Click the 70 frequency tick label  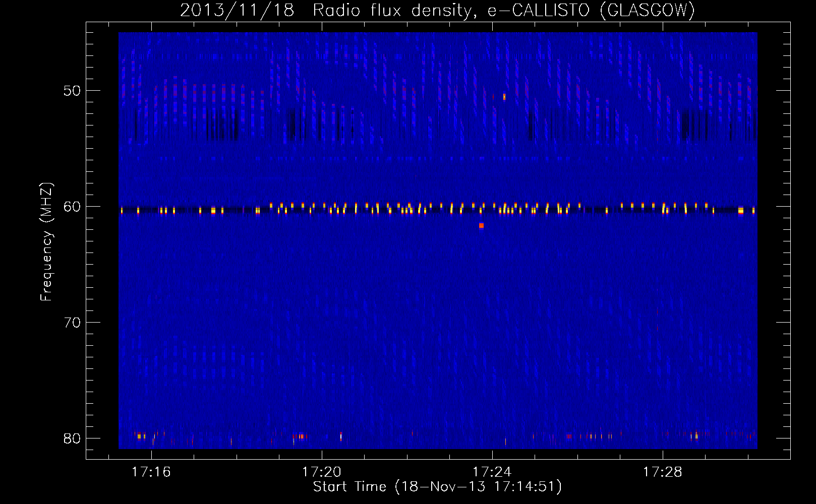click(x=72, y=323)
